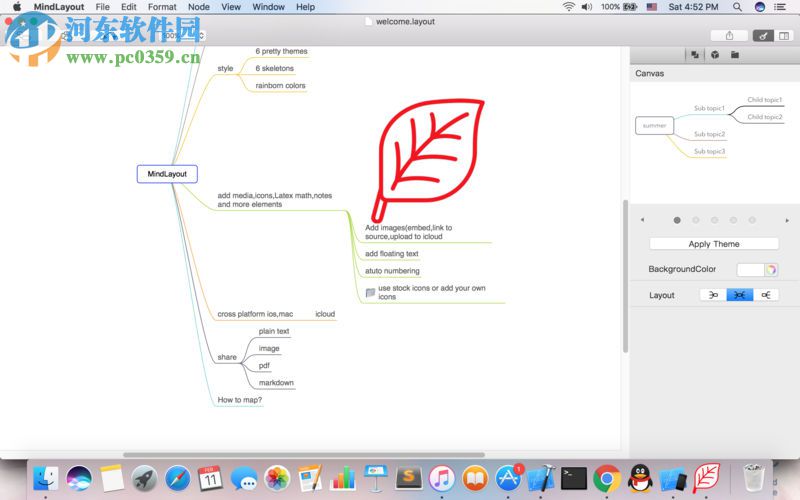Open the Apple menu
This screenshot has width=800, height=500.
point(17,7)
